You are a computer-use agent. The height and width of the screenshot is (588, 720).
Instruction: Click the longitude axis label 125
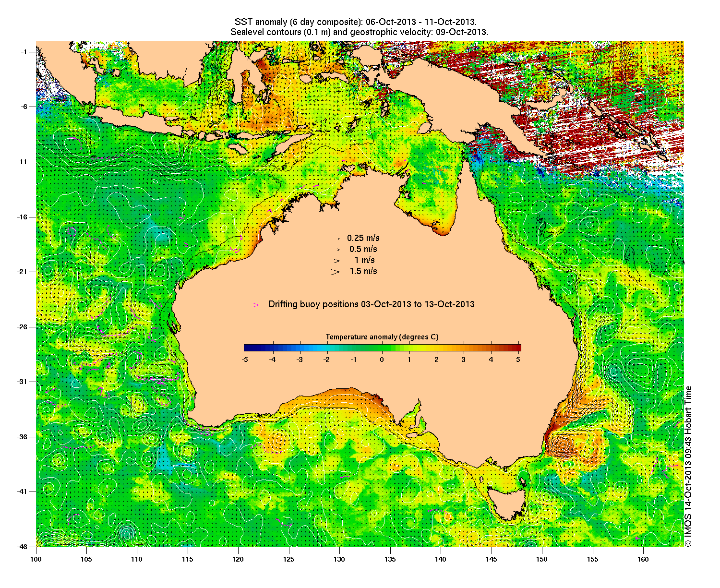point(289,559)
